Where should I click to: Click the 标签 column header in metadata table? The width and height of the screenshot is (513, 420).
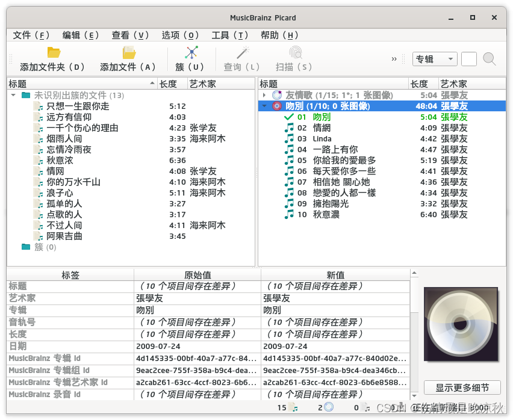[70, 275]
